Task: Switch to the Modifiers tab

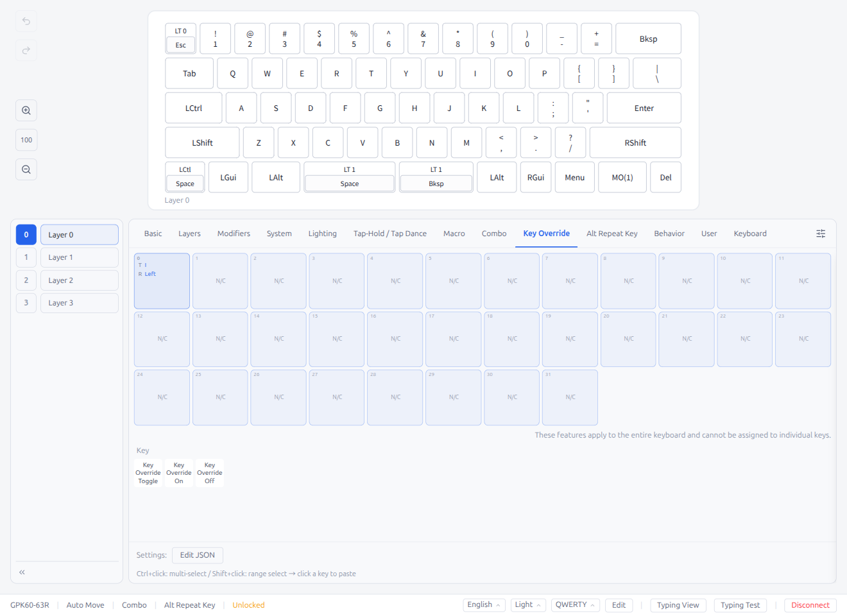Action: click(x=234, y=234)
